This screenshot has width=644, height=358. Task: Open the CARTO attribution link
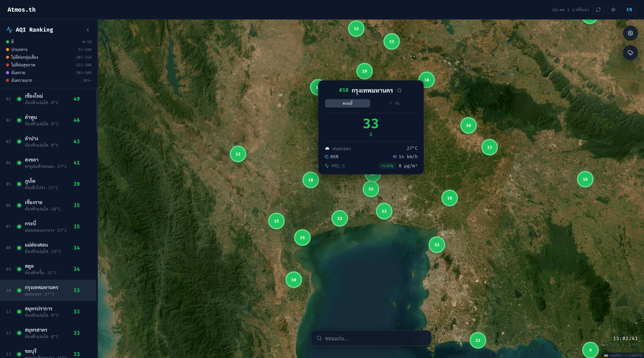point(635,355)
